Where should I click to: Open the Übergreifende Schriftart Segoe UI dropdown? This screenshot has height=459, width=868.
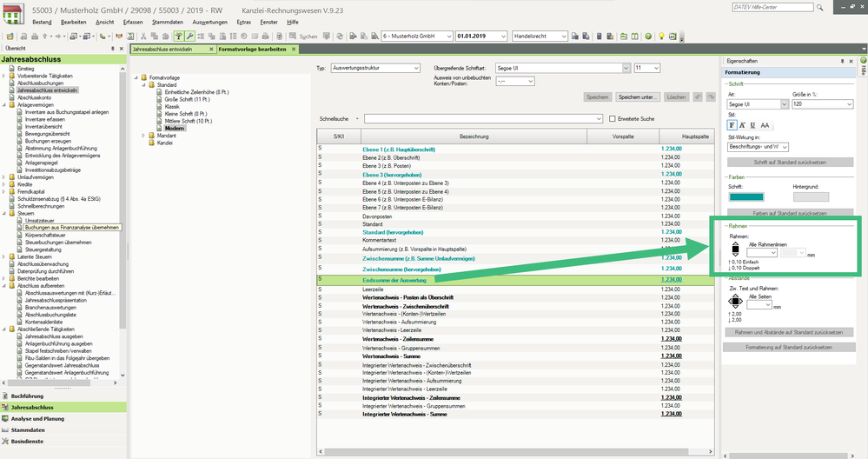coord(562,68)
